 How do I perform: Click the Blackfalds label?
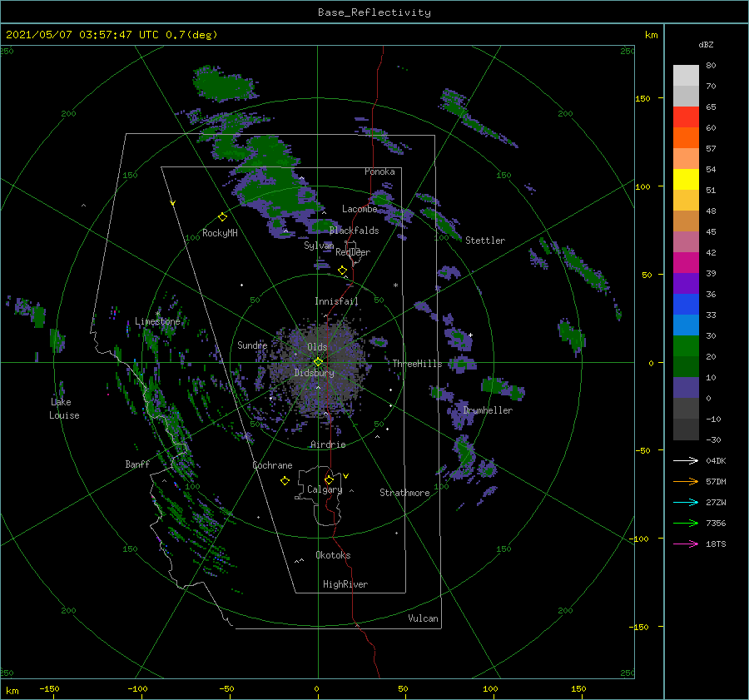tap(354, 231)
